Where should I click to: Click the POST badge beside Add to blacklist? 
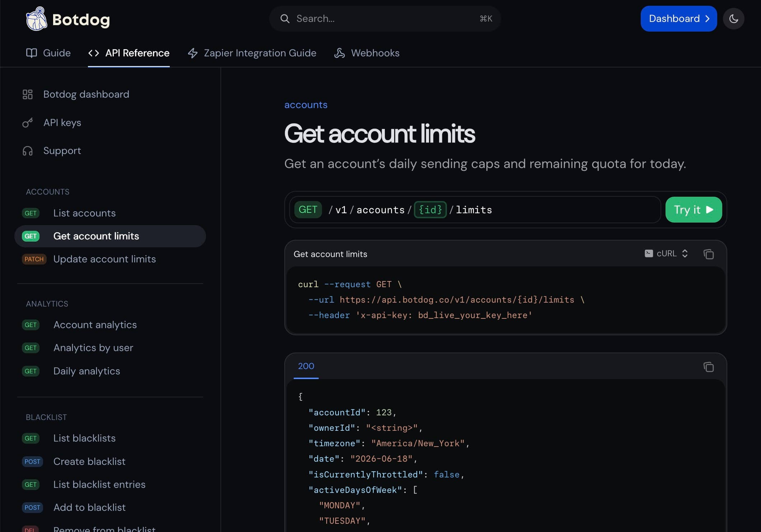point(32,508)
